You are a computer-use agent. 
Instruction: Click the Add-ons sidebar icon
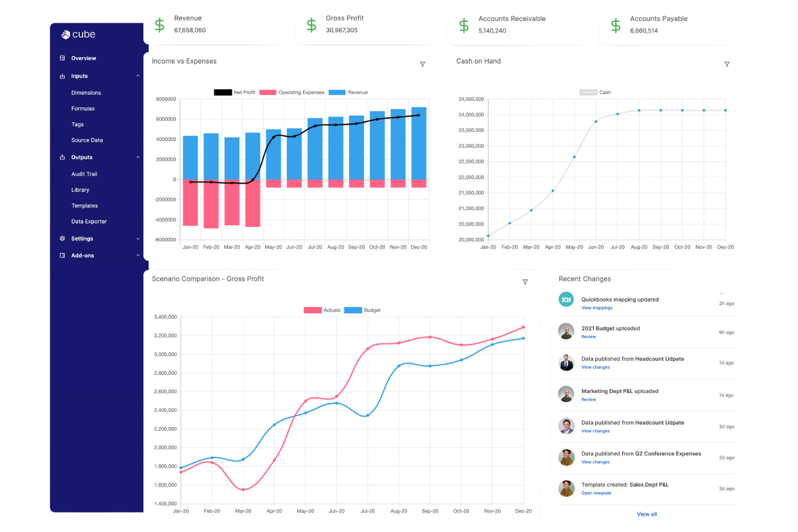tap(62, 255)
